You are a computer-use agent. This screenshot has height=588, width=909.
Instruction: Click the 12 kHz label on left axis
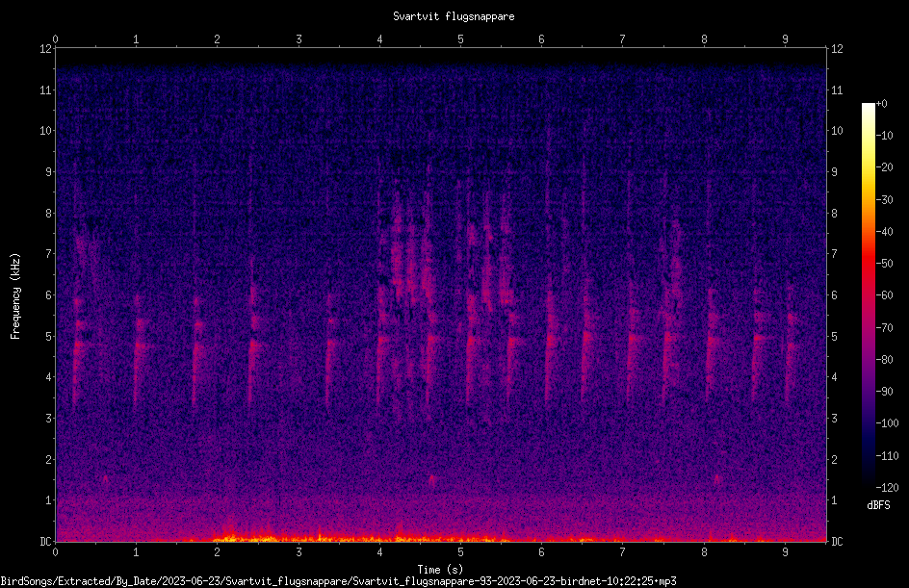(x=46, y=49)
